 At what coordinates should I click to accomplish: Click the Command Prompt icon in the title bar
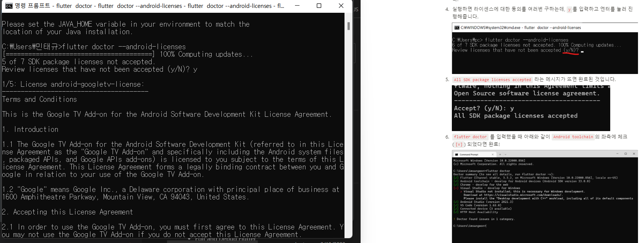9,6
